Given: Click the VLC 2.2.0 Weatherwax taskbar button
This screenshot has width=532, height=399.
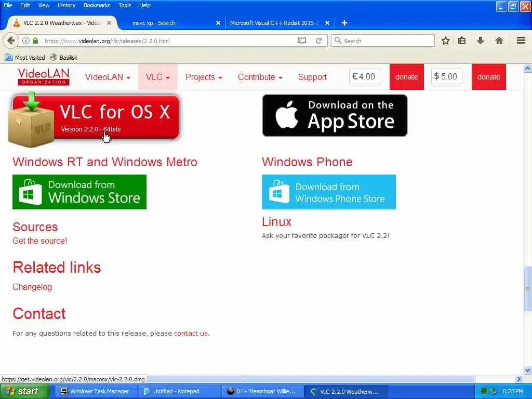Looking at the screenshot, I should (345, 391).
